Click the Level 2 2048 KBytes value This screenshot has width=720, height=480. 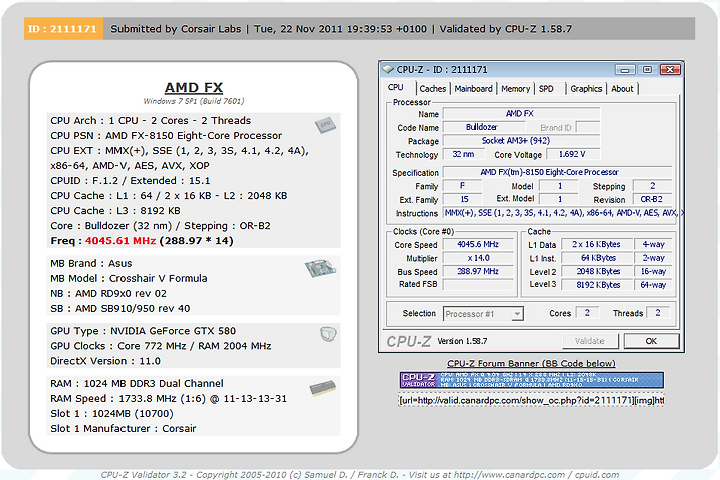click(596, 271)
